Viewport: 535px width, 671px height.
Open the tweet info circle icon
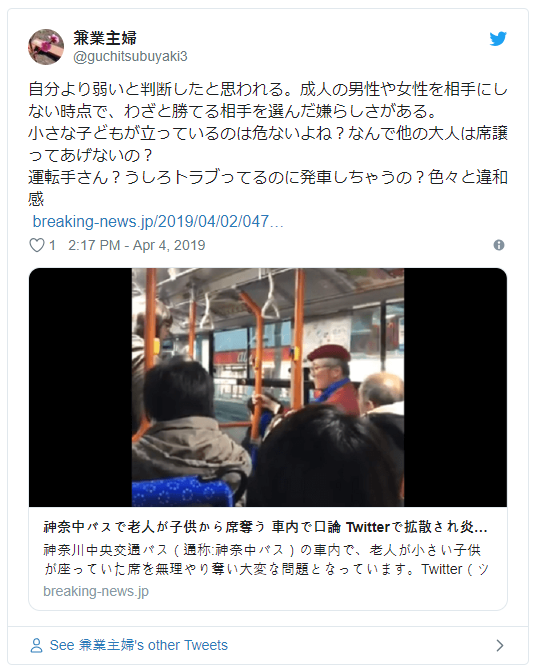tap(499, 245)
